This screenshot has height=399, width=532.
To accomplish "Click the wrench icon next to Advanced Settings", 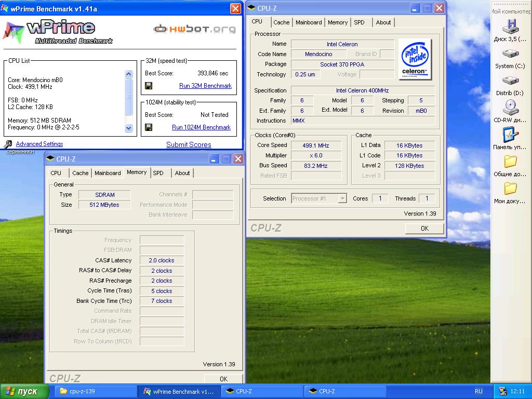I will click(x=8, y=144).
